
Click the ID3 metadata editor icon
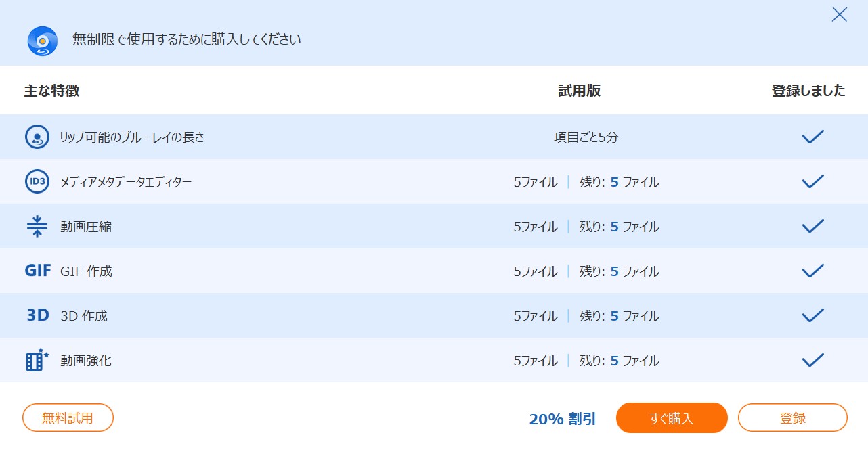click(x=37, y=181)
